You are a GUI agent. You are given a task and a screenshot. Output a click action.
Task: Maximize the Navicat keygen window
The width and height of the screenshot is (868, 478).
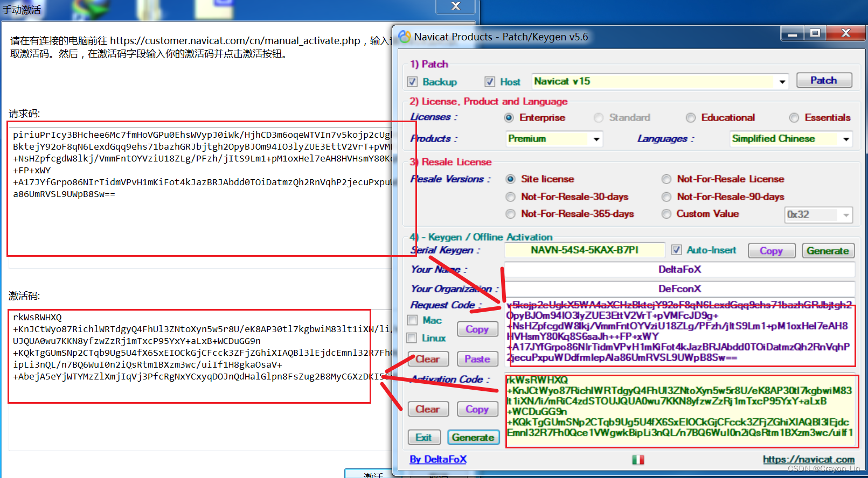[815, 33]
